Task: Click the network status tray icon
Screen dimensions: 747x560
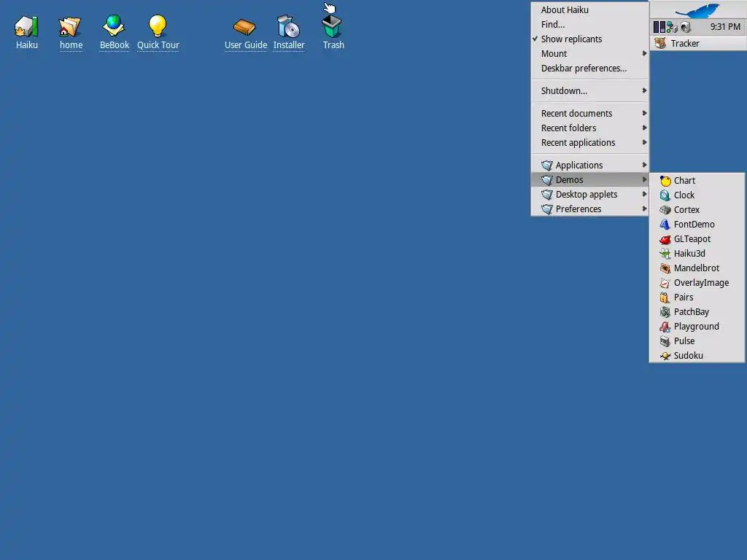Action: click(x=672, y=27)
